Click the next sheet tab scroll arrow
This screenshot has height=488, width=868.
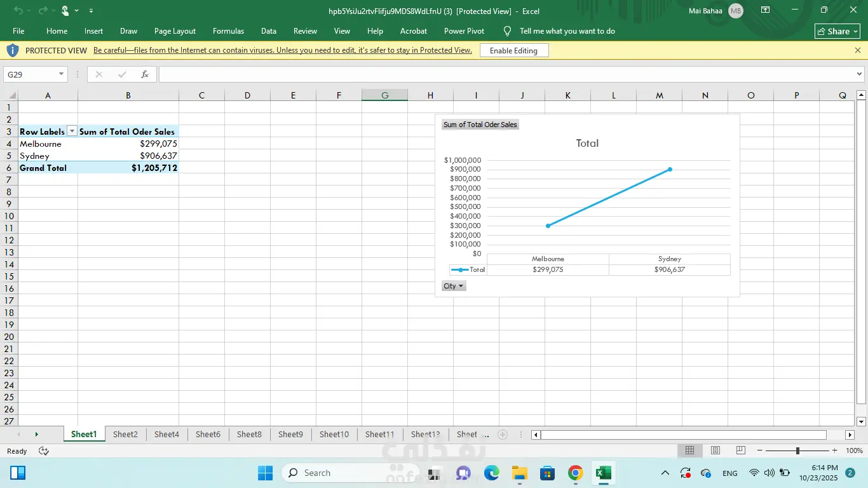(36, 435)
